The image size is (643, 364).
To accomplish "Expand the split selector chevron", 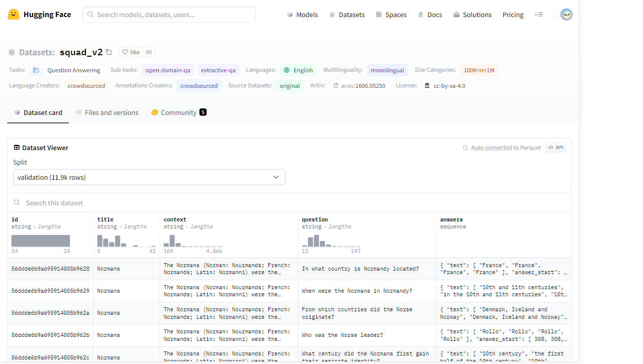I will (276, 177).
